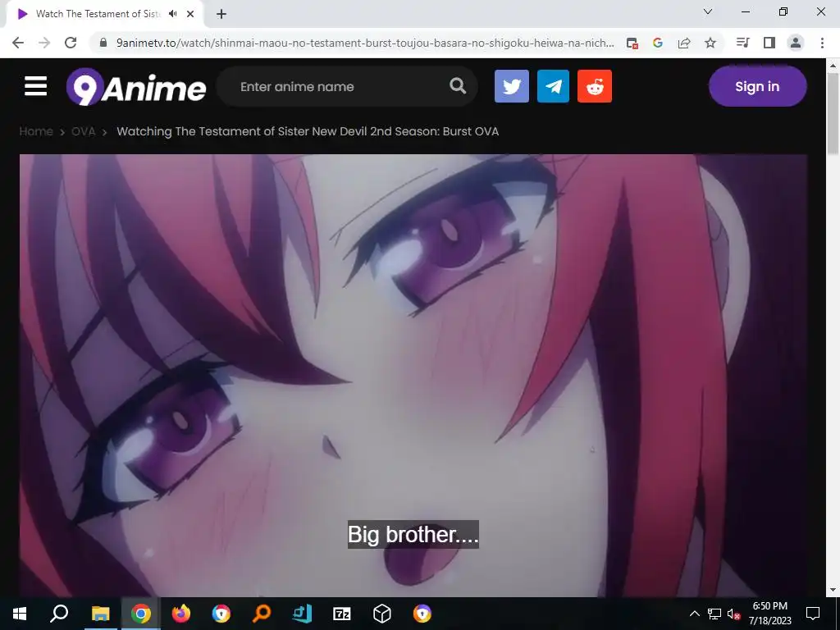Go forward in browser history
Screen dimensions: 840x630
44,43
